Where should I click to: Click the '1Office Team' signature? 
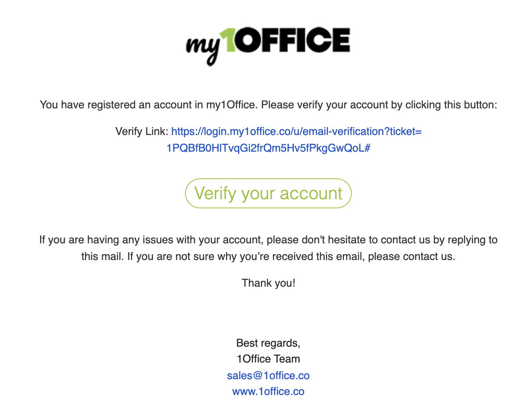(x=268, y=359)
